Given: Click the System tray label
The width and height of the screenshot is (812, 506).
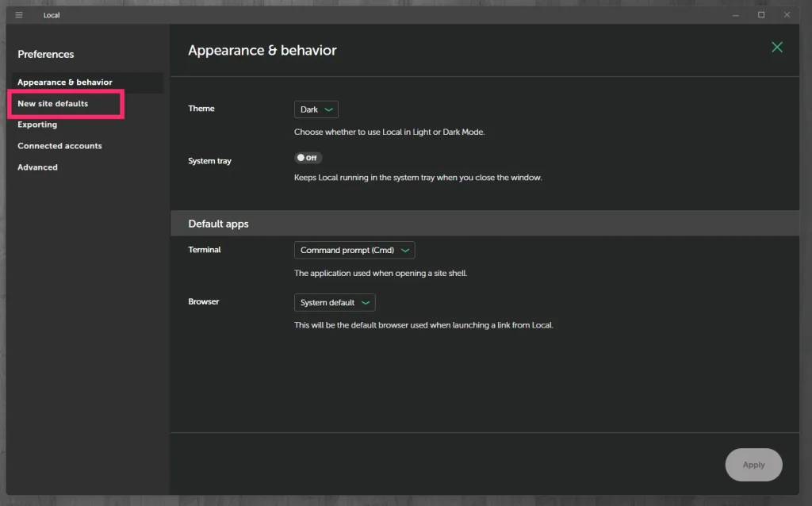Looking at the screenshot, I should pos(209,160).
